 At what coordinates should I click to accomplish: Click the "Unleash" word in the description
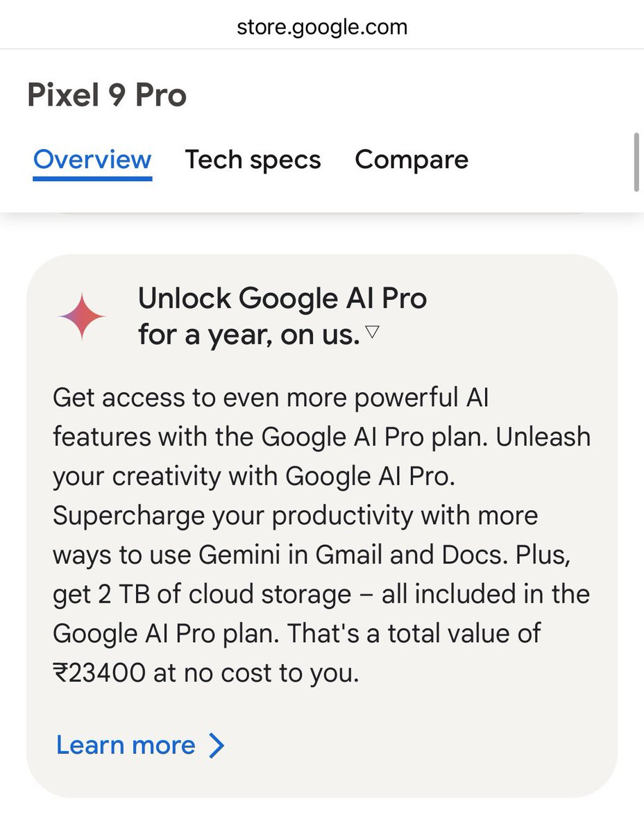pyautogui.click(x=543, y=437)
